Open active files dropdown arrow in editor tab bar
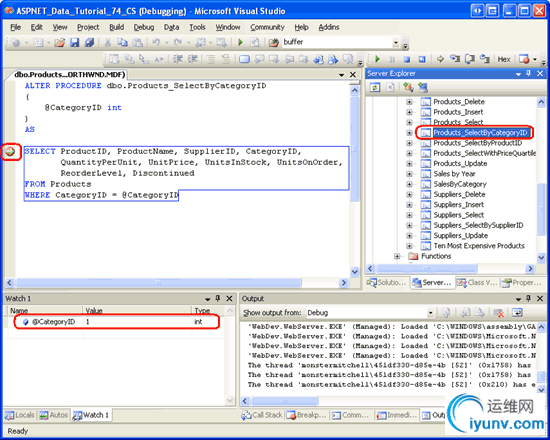This screenshot has width=550, height=440. point(341,75)
